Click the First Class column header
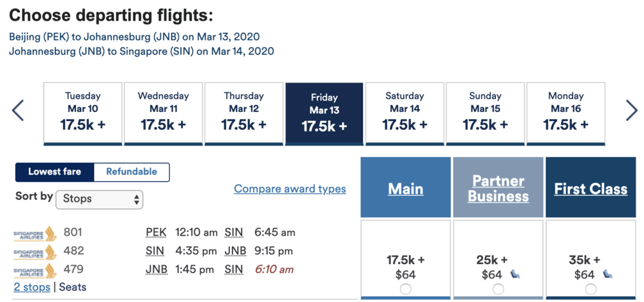 pyautogui.click(x=591, y=189)
